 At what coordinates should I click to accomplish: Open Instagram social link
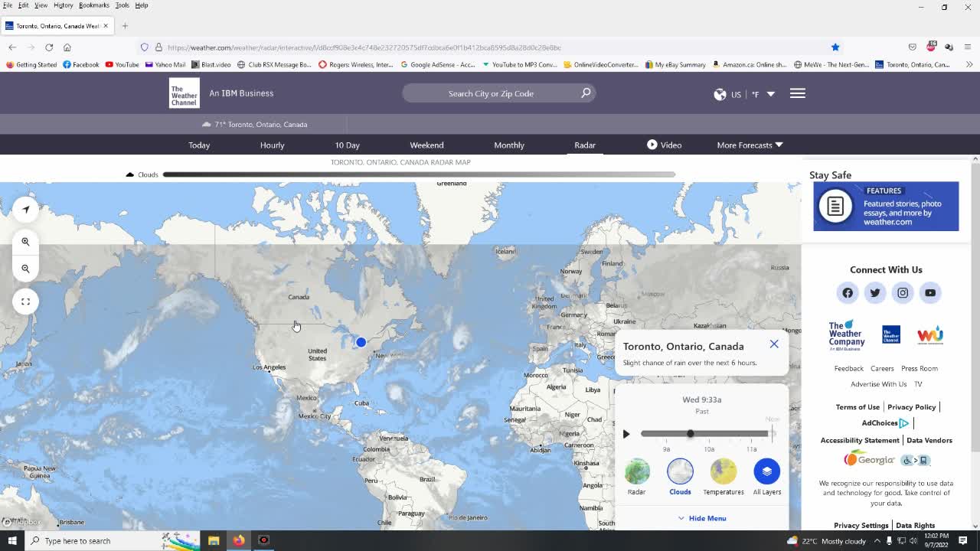[x=903, y=292]
